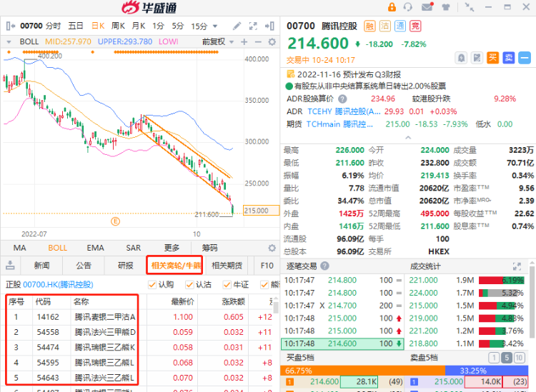Switch to 成交统计 trade statistics
The image size is (536, 392).
pos(425,266)
